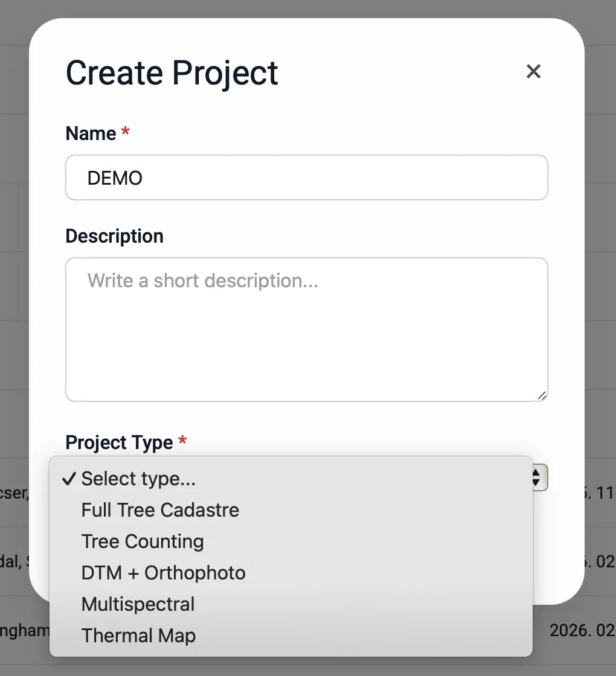616x676 pixels.
Task: Grab the Description textarea resize handle
Action: [541, 395]
